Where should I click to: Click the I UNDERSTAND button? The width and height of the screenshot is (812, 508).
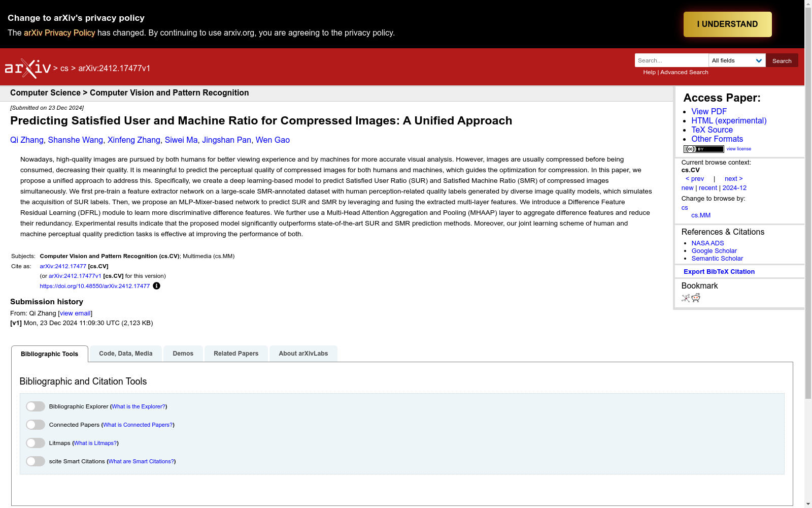(x=727, y=24)
